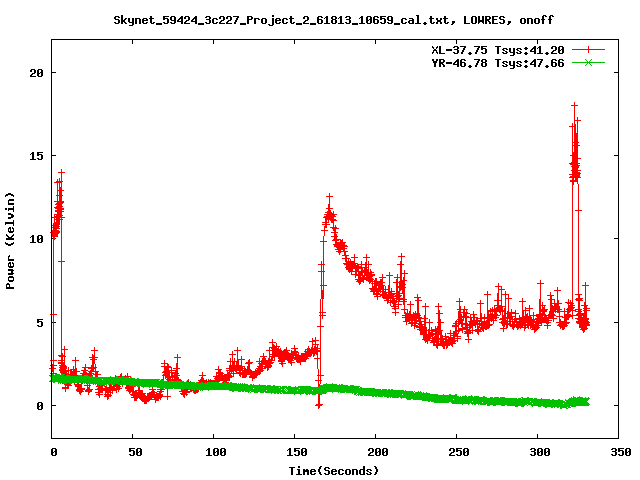
Task: Click the red legend line sample
Action: (588, 50)
